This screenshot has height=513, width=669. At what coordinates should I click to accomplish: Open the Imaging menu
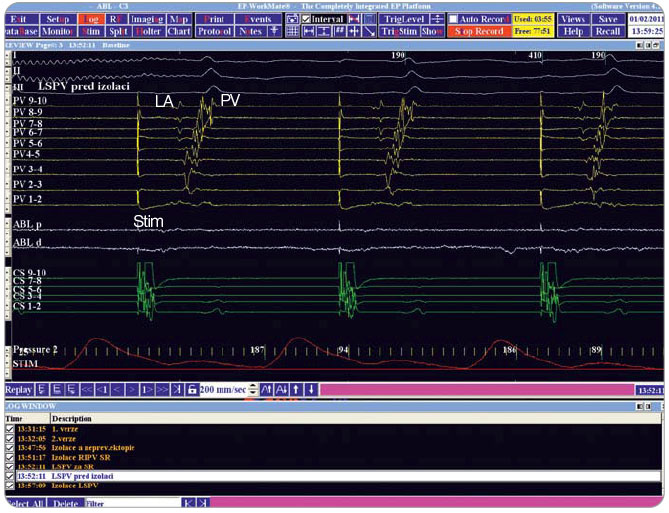pyautogui.click(x=147, y=19)
